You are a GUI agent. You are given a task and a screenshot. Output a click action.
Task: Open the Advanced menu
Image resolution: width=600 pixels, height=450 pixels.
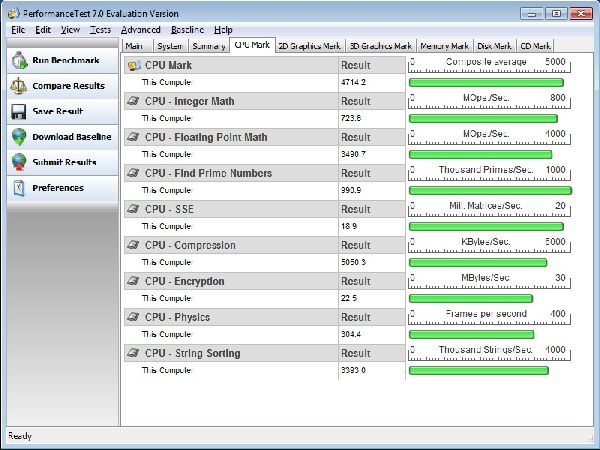click(140, 30)
